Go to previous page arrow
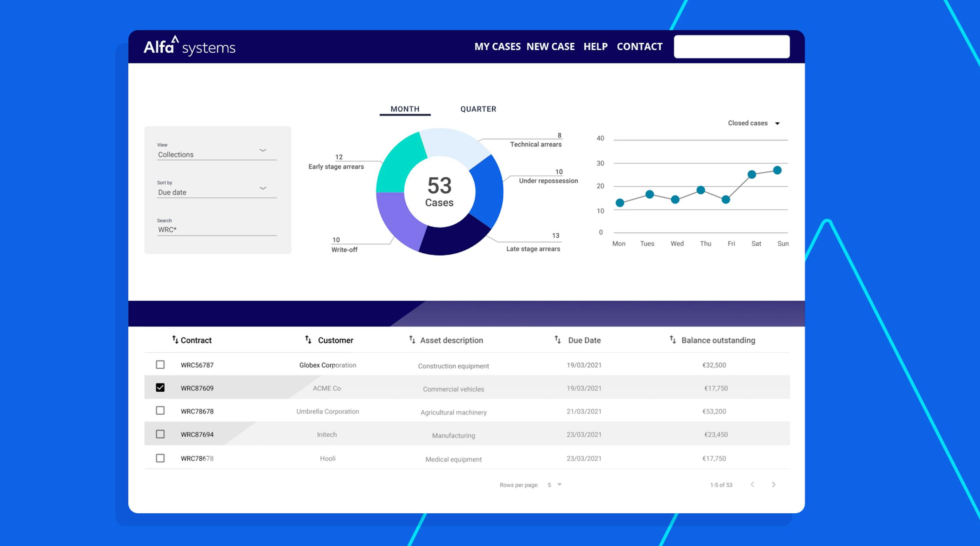 [x=752, y=485]
